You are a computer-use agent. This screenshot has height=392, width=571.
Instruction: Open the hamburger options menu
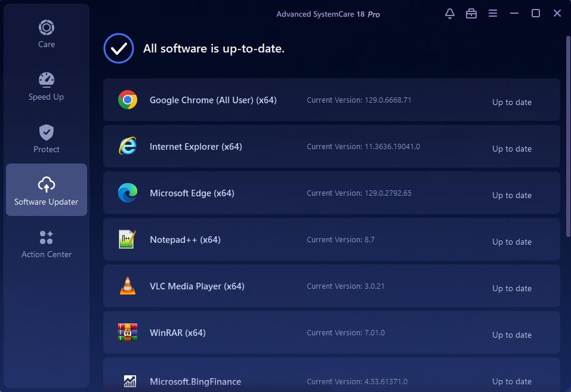coord(493,14)
